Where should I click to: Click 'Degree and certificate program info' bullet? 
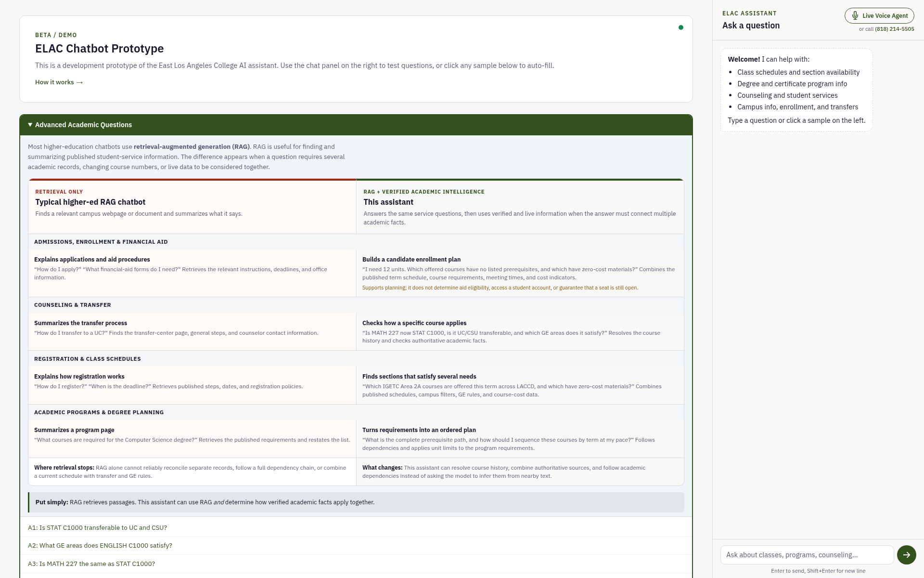pos(792,84)
